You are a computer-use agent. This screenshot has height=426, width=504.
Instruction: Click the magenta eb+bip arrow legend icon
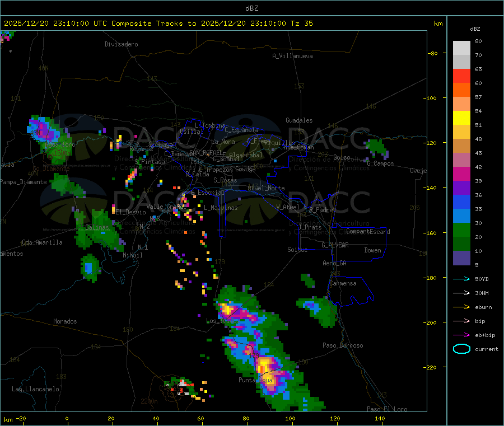pyautogui.click(x=461, y=335)
